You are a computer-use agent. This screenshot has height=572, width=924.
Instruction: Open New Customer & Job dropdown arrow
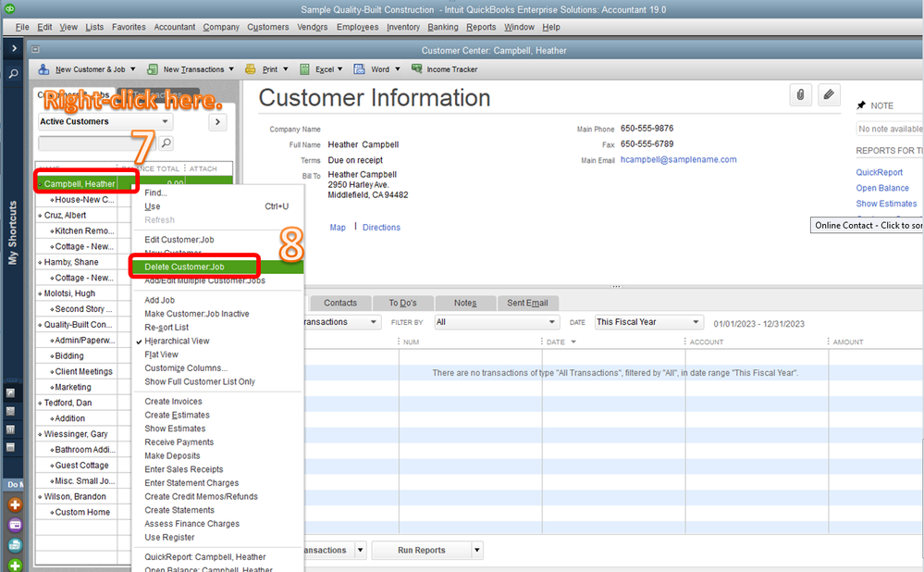132,69
